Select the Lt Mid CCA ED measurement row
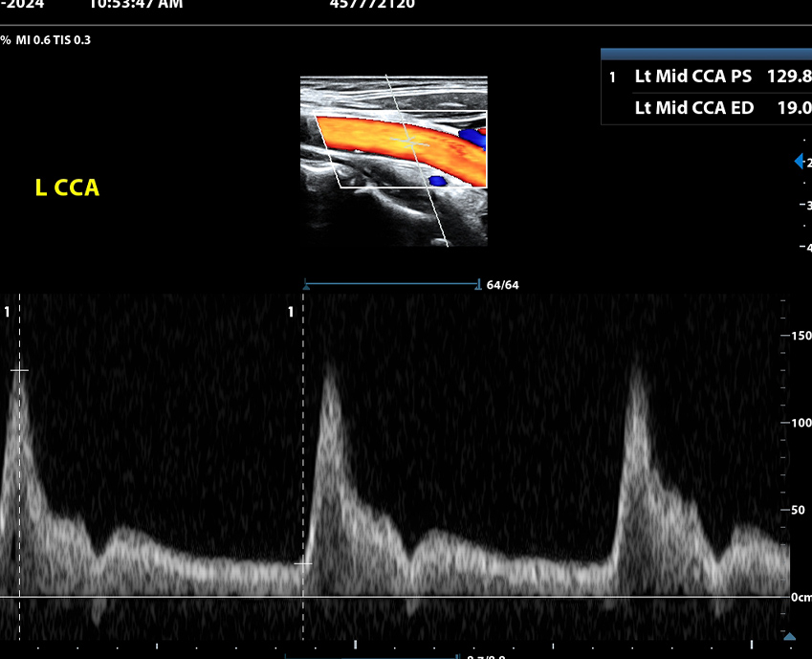The image size is (812, 659). 706,108
